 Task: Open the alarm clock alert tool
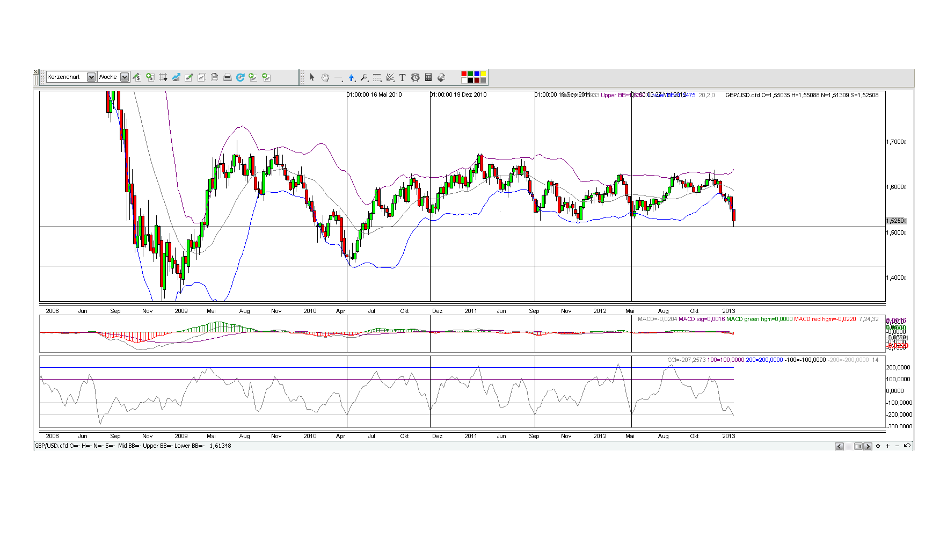click(415, 78)
